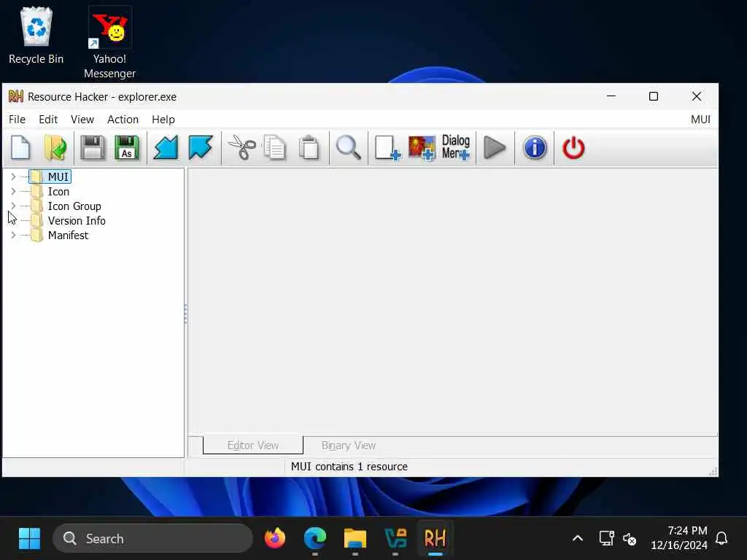Click the down-left blue arrow icon
This screenshot has height=560, width=747.
click(166, 147)
